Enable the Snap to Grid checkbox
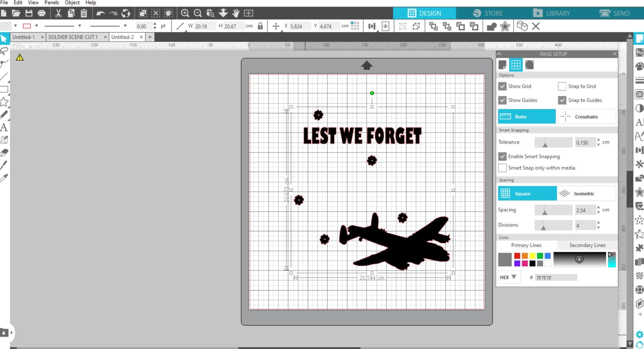Screen dimensions: 644x349 [562, 86]
